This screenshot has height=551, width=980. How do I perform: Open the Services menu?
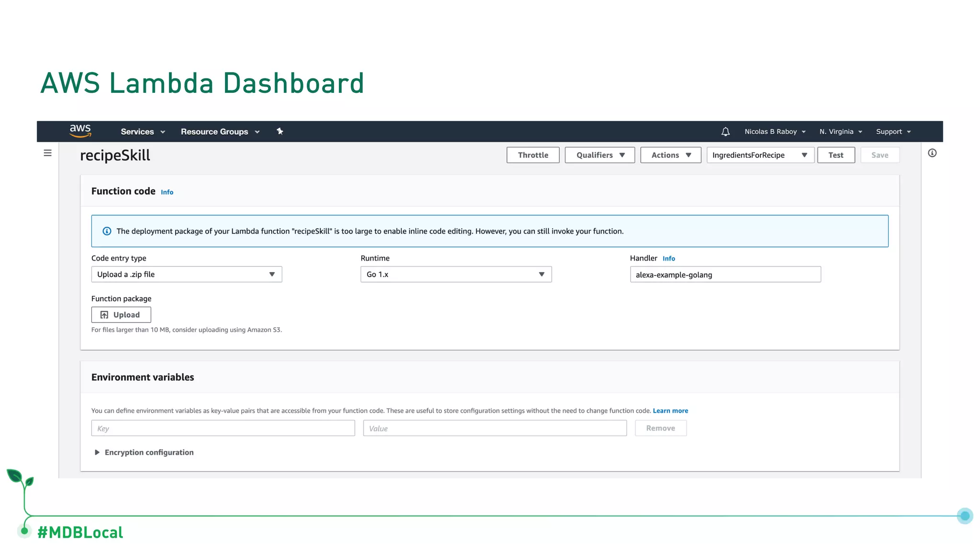[143, 132]
